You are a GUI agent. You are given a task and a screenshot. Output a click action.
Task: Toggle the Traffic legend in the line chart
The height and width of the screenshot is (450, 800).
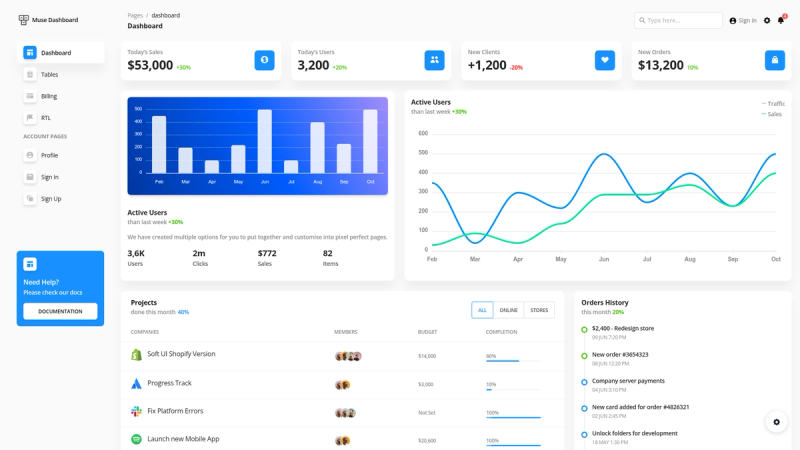point(773,104)
